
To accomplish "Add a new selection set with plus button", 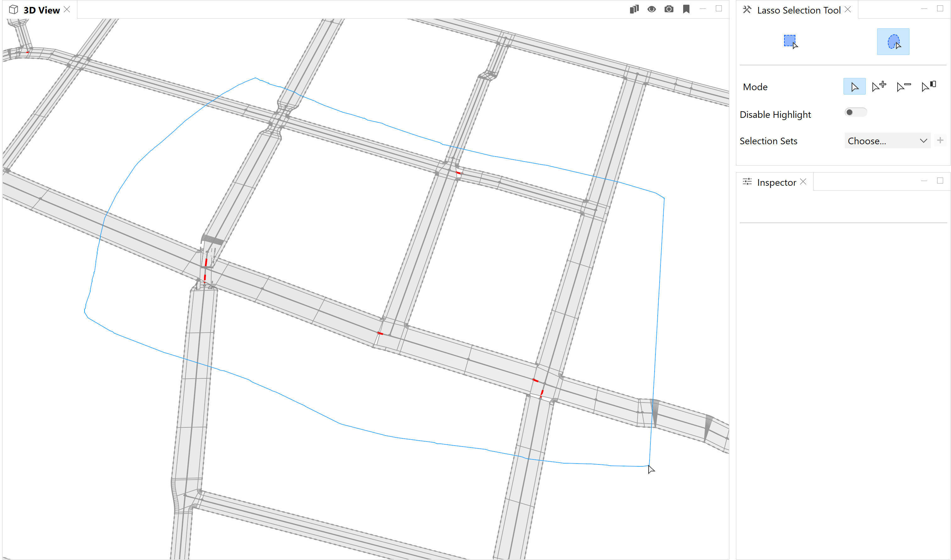I will pos(940,140).
